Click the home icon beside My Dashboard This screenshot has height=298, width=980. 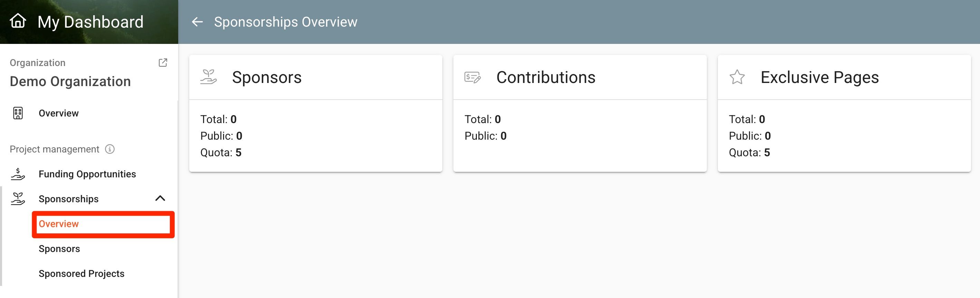click(18, 21)
